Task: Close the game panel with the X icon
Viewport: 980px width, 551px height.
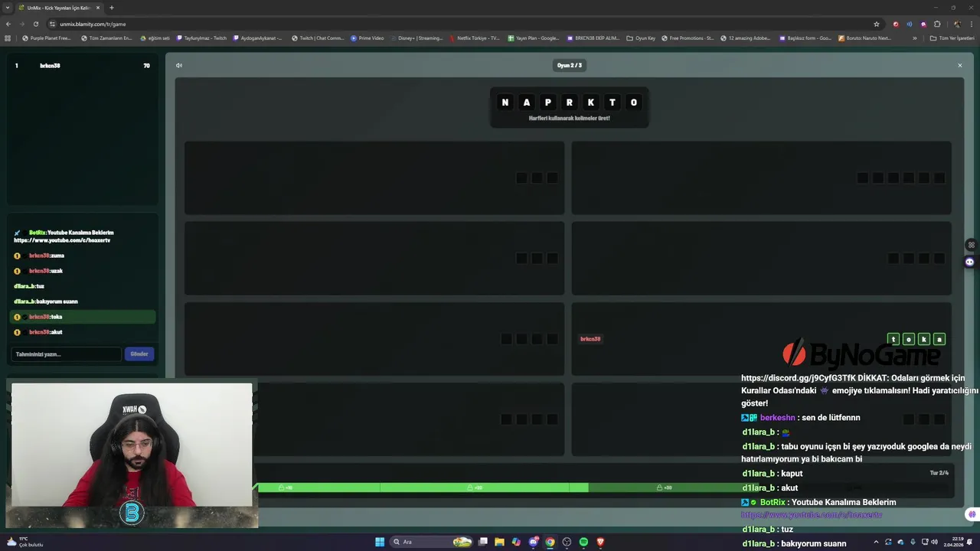Action: point(959,65)
